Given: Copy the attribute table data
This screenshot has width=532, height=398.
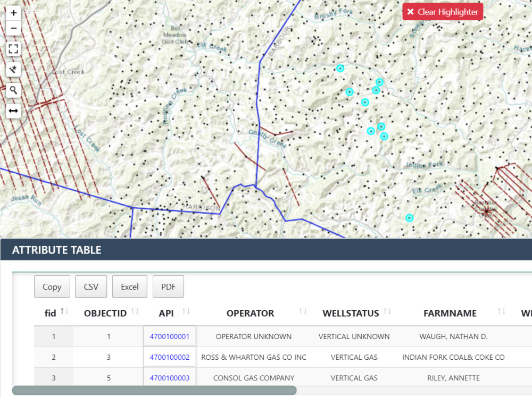Looking at the screenshot, I should pos(52,286).
